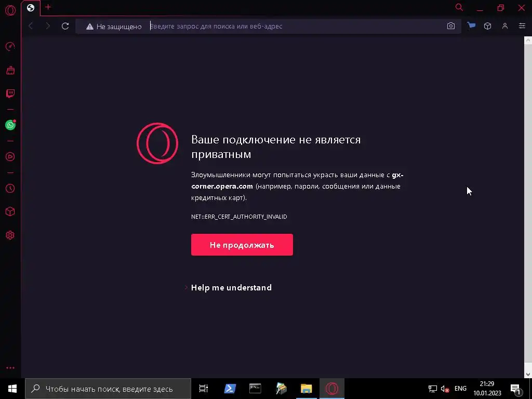Go back with the left arrow
The width and height of the screenshot is (532, 399).
coord(31,26)
